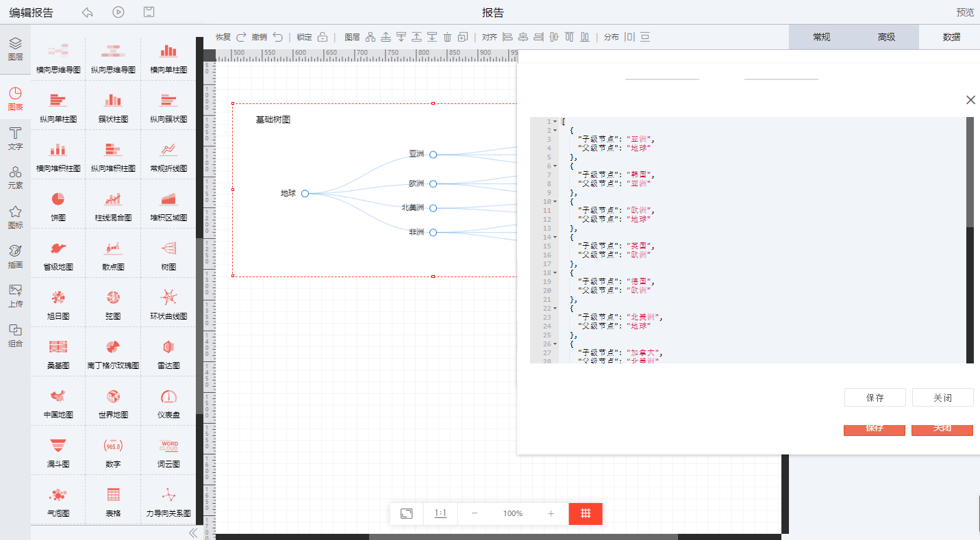Toggle the 非洲 tree node circle
The image size is (980, 540).
click(x=433, y=233)
